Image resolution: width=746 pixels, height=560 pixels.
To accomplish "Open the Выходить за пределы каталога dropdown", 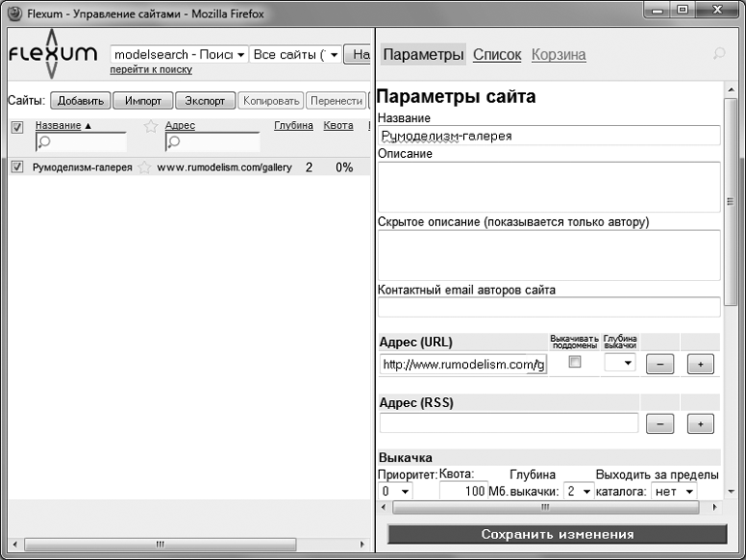I will [675, 492].
